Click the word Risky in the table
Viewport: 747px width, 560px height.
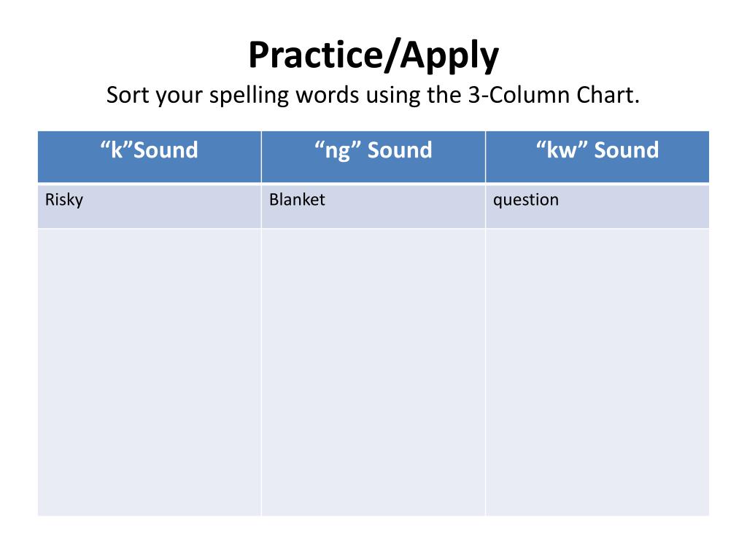(64, 200)
